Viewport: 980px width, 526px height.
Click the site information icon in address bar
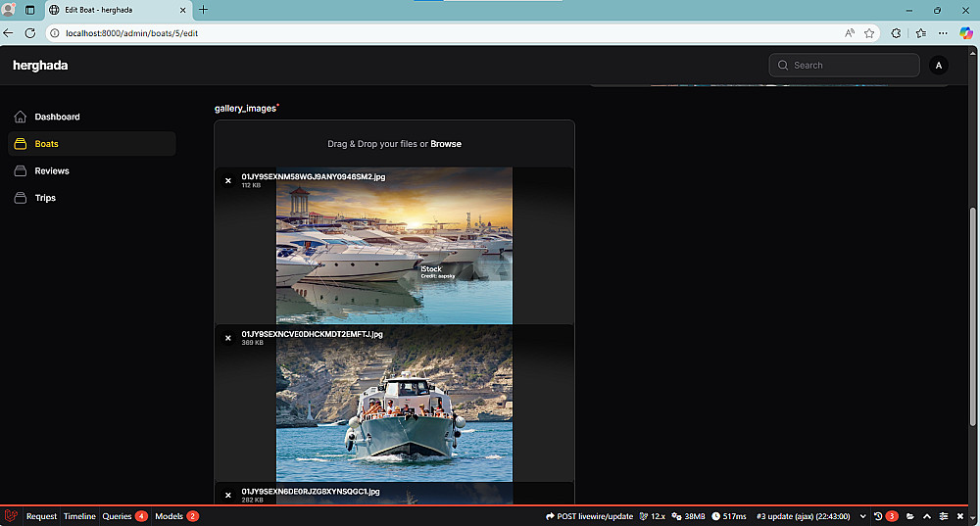tap(55, 33)
